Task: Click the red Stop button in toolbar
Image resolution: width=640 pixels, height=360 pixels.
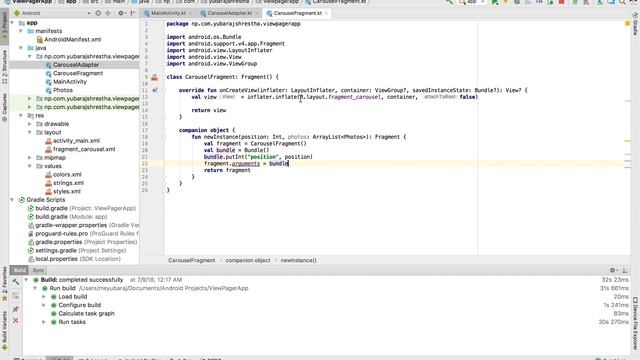Action: point(562,2)
